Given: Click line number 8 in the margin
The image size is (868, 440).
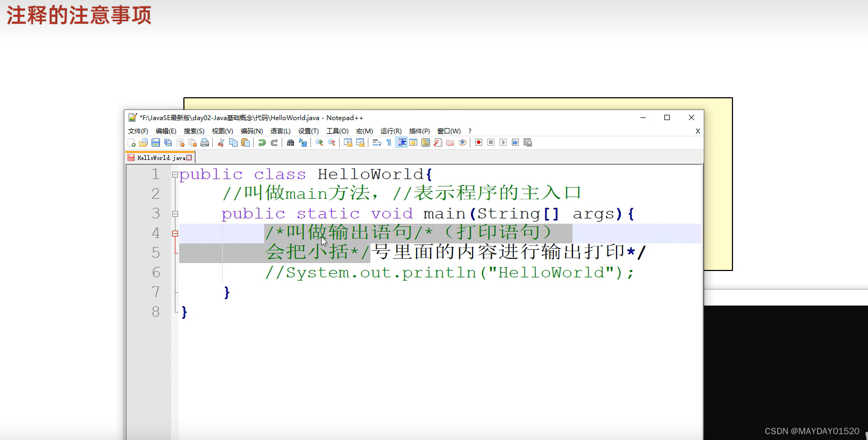Looking at the screenshot, I should click(156, 312).
